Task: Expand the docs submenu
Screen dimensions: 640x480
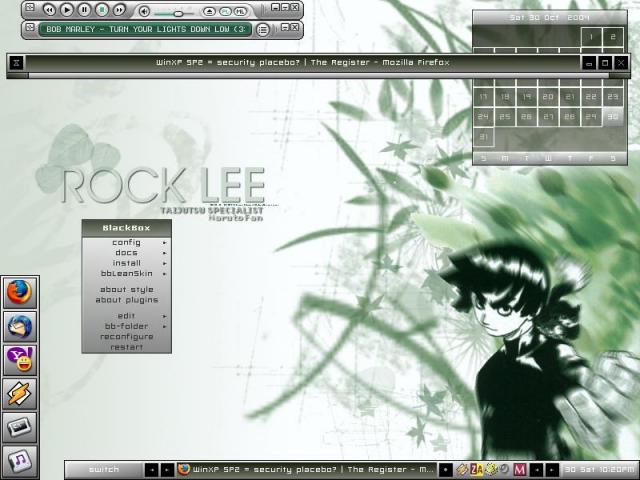Action: (127, 253)
